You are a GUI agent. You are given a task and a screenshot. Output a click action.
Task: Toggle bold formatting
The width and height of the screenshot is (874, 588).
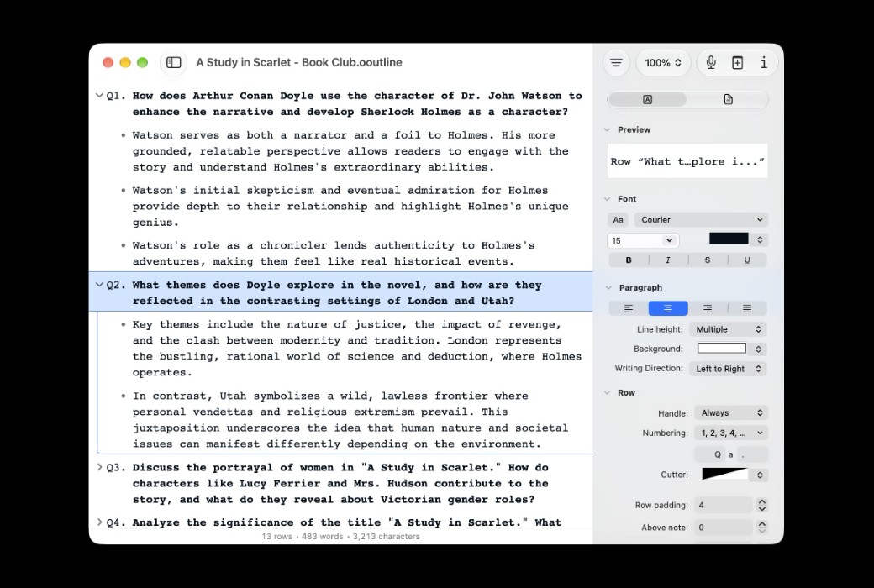tap(629, 260)
